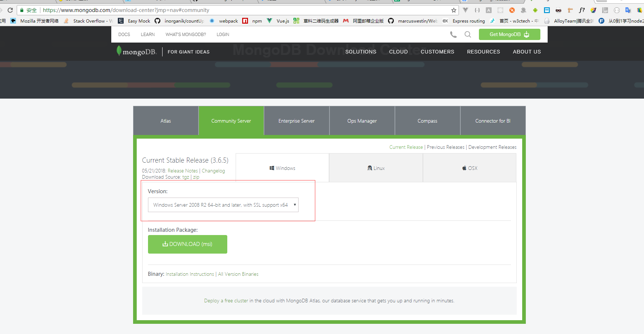Select the Windows platform tab
The height and width of the screenshot is (334, 644).
point(283,168)
